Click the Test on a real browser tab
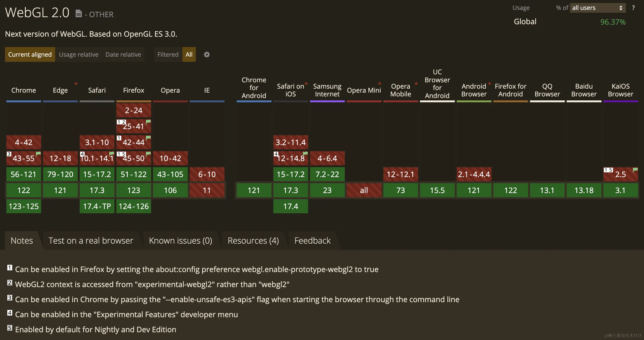Viewport: 644px width, 340px height. (x=91, y=241)
